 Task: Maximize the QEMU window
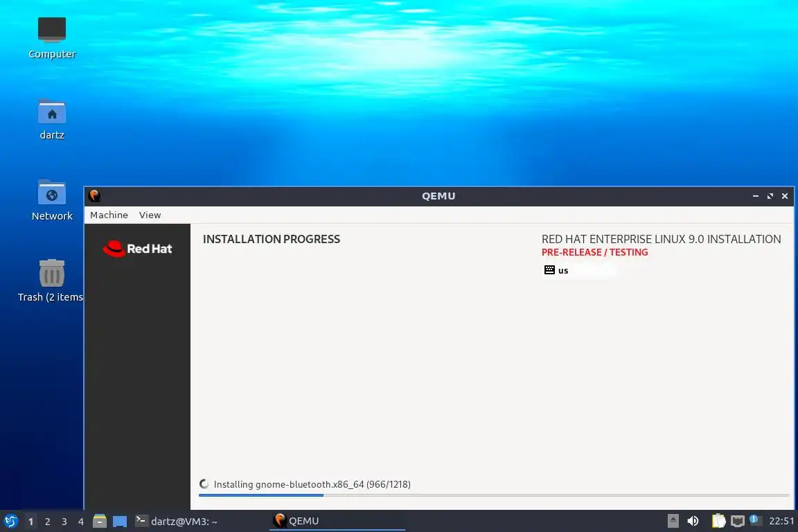coord(770,196)
